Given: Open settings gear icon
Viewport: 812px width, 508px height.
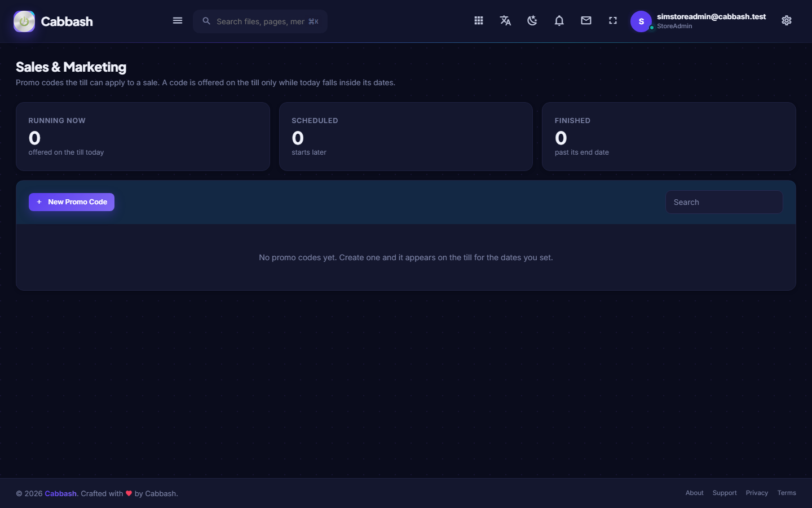Looking at the screenshot, I should [787, 21].
